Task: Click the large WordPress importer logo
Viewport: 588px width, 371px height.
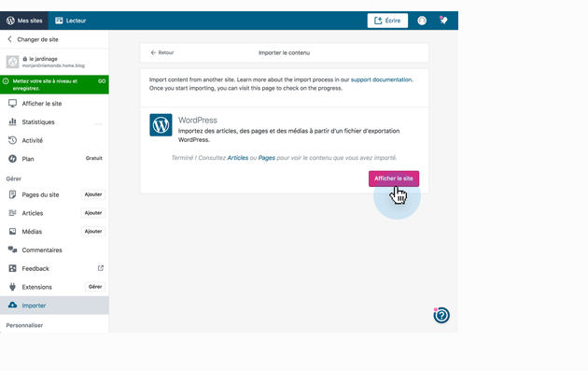Action: tap(161, 125)
